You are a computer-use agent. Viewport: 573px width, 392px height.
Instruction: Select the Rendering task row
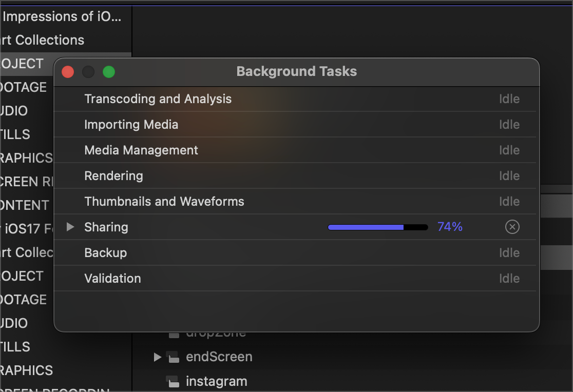(x=295, y=175)
